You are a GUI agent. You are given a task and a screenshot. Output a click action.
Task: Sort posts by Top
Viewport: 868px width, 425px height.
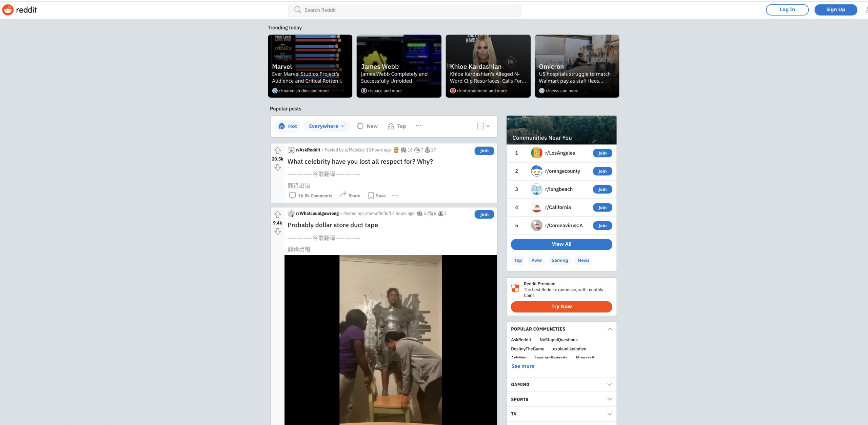pyautogui.click(x=397, y=126)
